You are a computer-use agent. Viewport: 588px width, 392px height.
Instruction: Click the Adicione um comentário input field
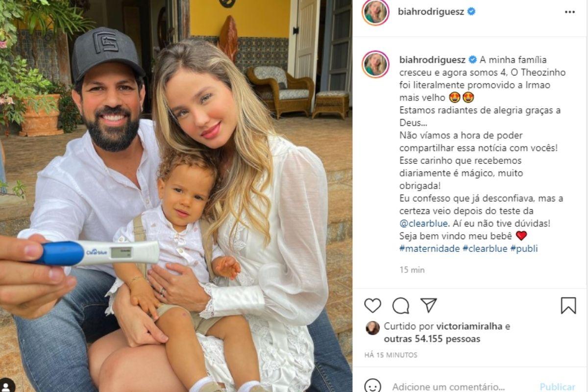click(448, 387)
